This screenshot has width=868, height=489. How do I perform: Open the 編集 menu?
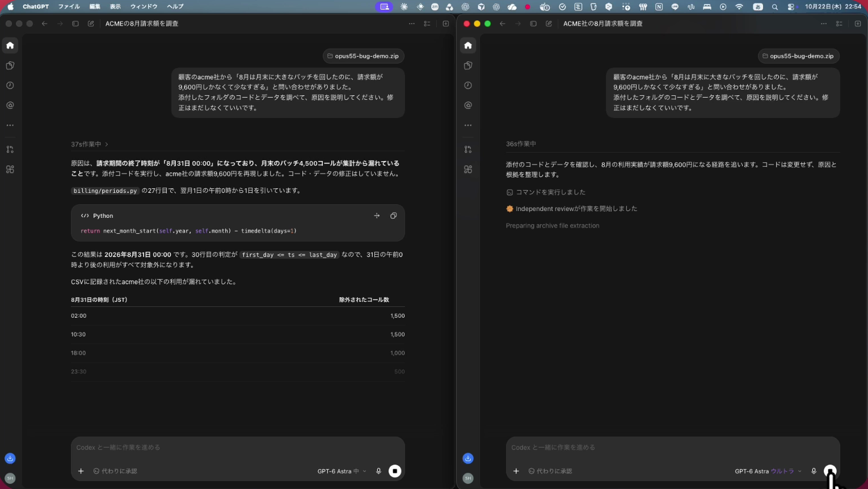pyautogui.click(x=95, y=7)
